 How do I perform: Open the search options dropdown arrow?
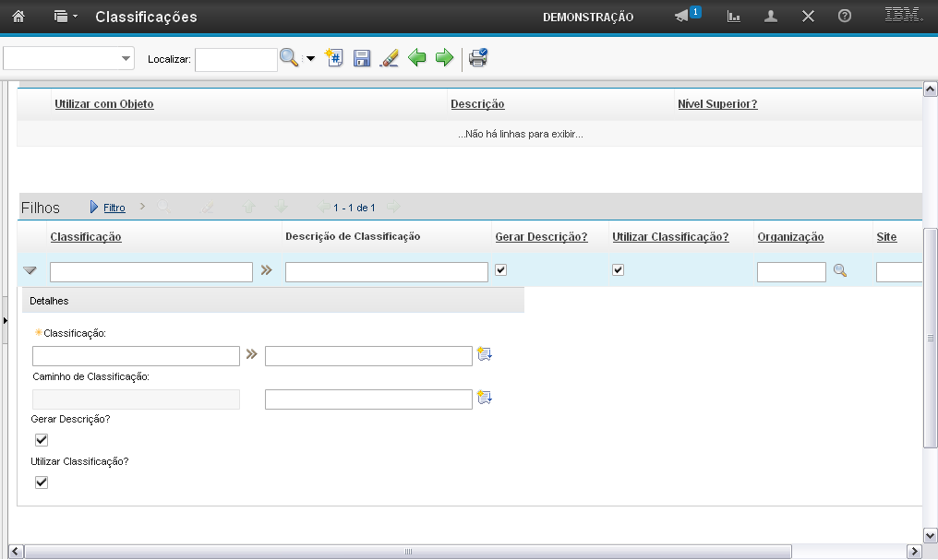click(x=310, y=59)
